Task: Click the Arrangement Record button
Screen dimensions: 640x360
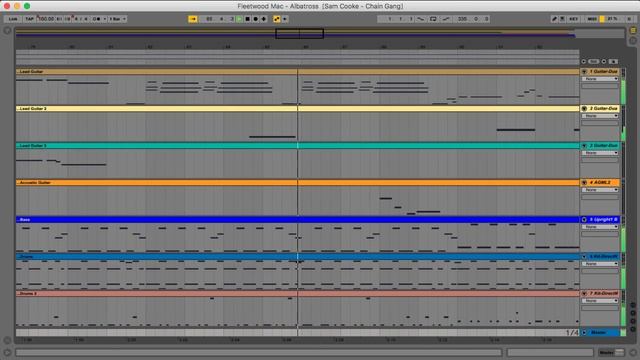Action: click(256, 19)
